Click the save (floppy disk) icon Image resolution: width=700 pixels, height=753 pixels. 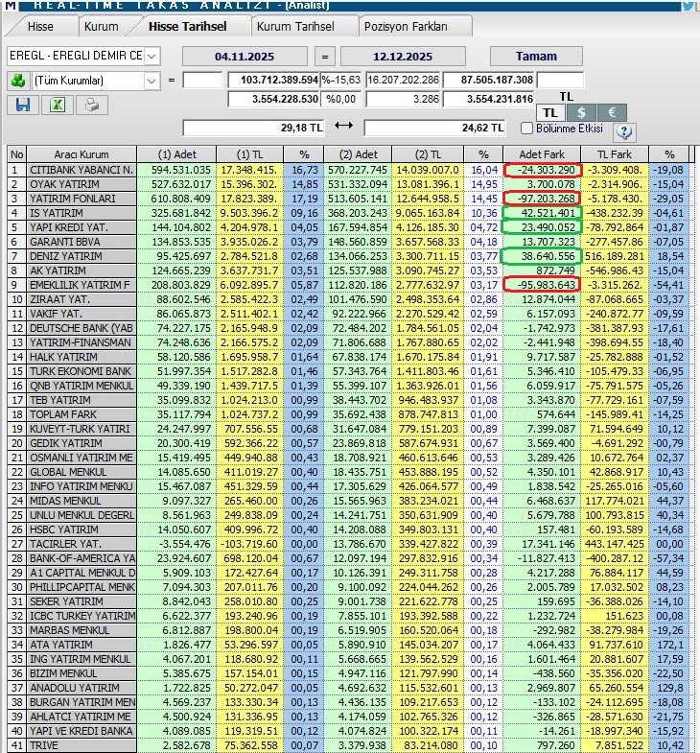coord(22,105)
